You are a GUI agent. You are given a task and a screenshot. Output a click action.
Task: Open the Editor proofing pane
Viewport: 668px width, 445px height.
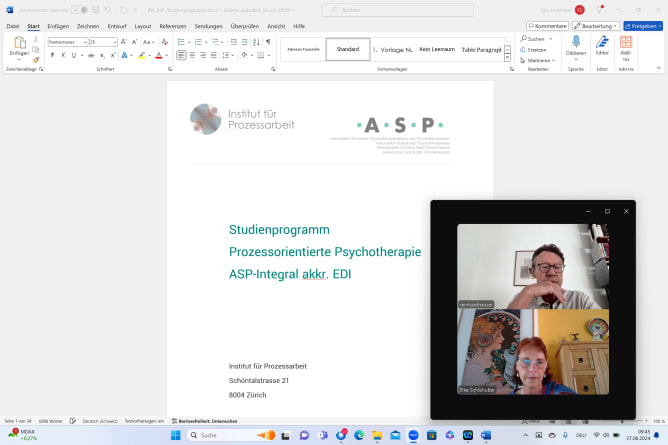(x=602, y=46)
